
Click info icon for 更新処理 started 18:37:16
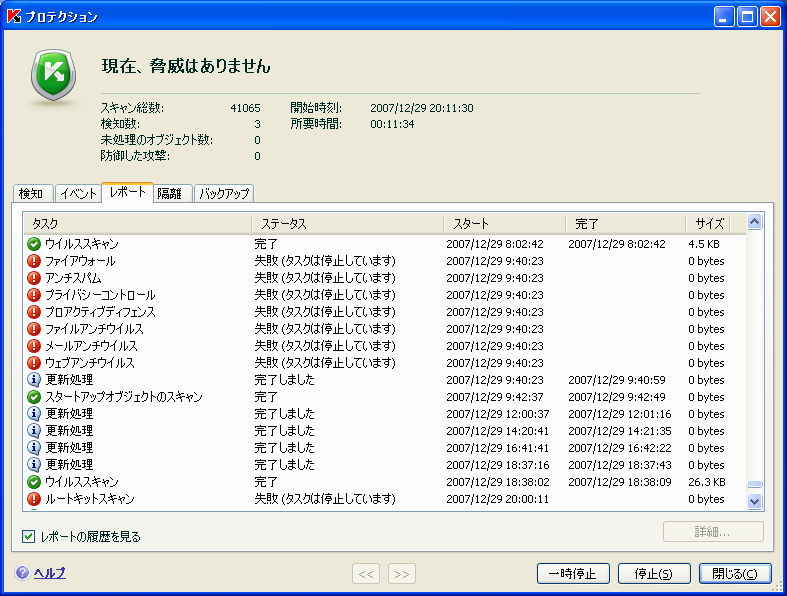[34, 464]
